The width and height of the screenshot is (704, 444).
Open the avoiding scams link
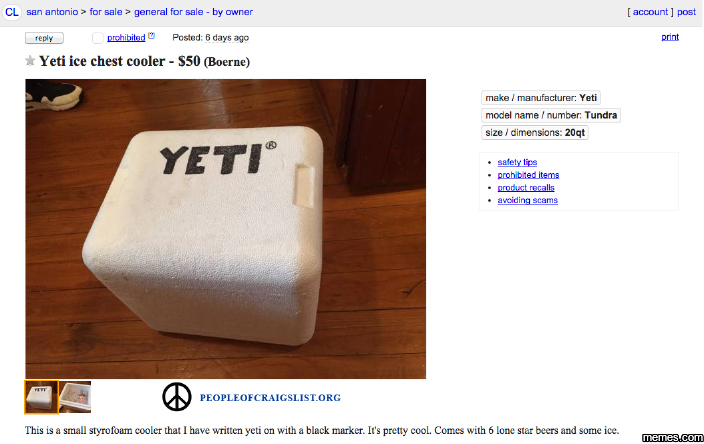(528, 200)
